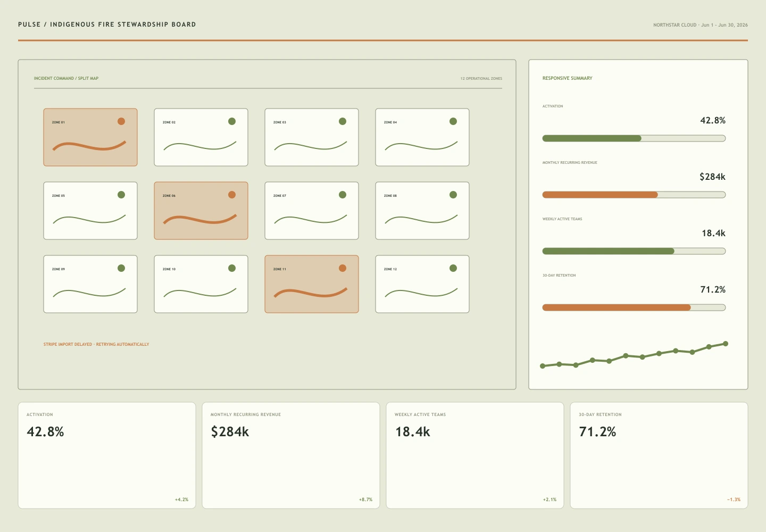Click the Northstar Cloud date range label
The image size is (766, 532).
coord(701,25)
